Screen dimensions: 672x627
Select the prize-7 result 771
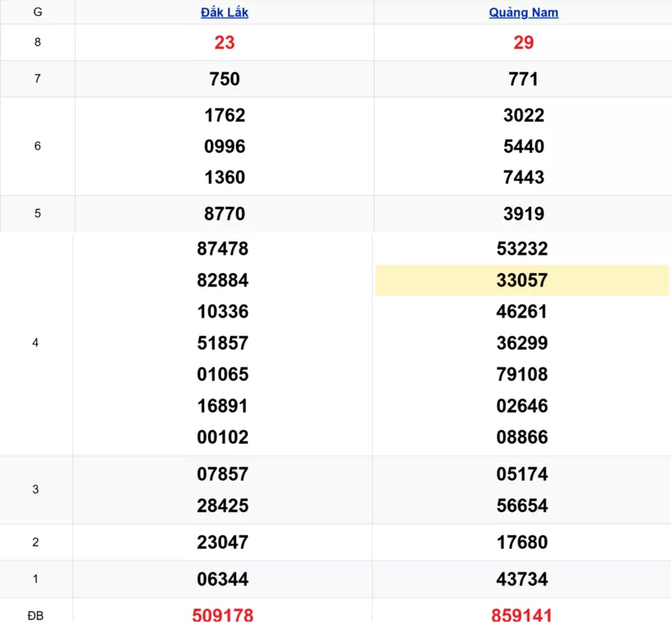click(523, 79)
